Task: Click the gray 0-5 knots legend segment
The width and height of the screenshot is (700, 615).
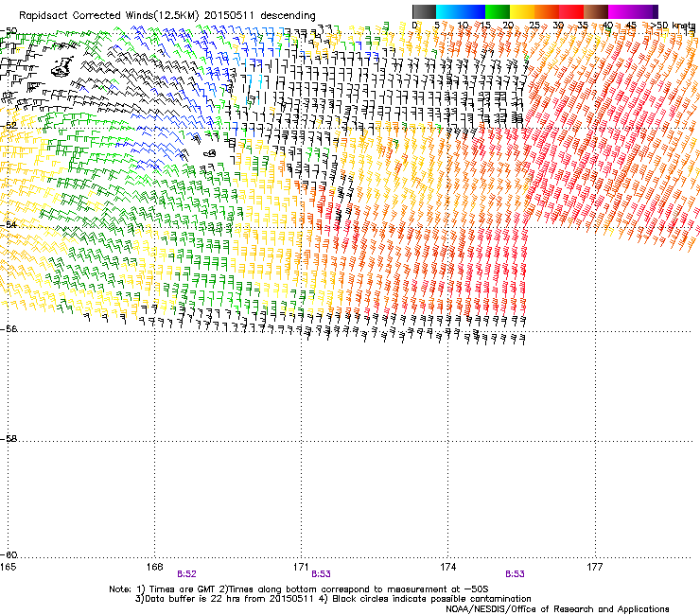Action: click(424, 11)
